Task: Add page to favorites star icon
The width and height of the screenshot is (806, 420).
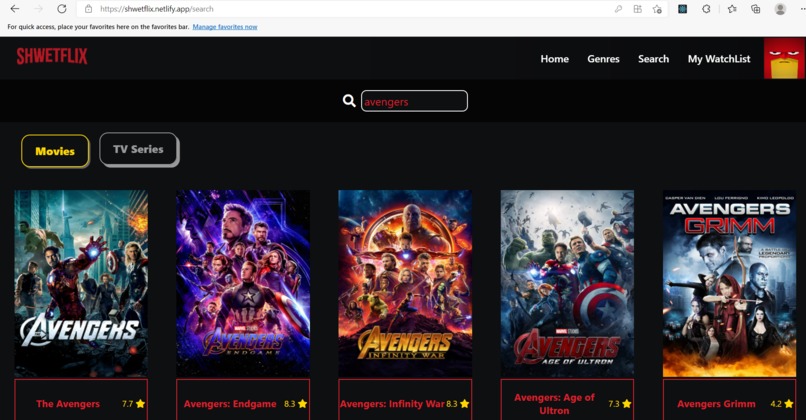Action: [x=657, y=9]
